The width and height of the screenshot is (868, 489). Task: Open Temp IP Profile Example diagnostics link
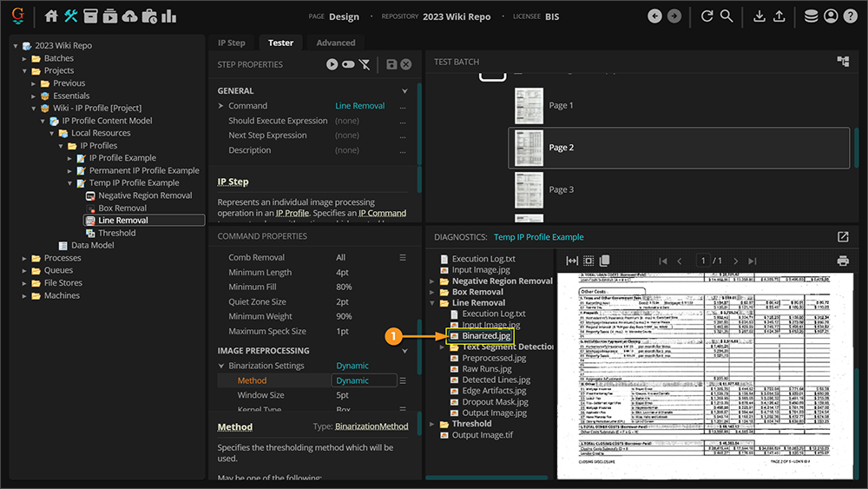coord(539,237)
